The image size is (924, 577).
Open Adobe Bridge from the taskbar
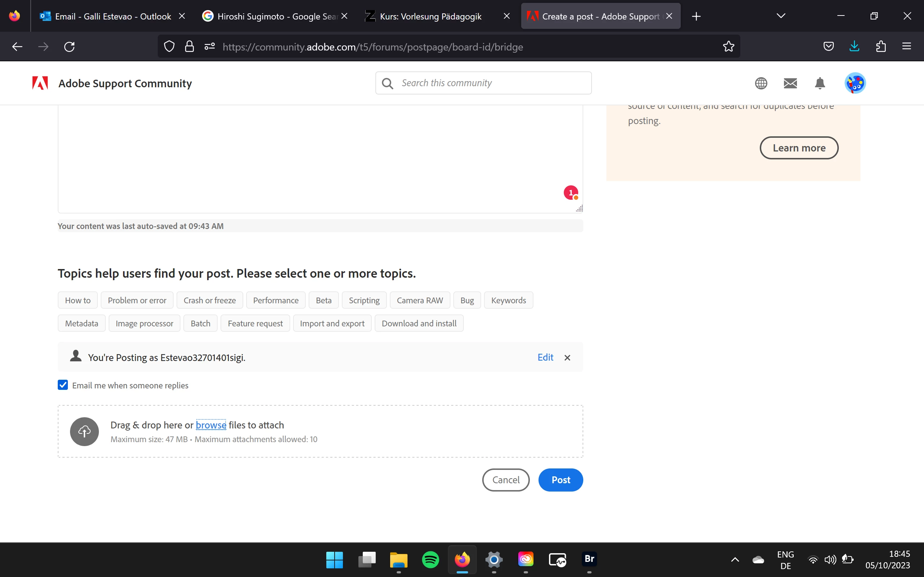point(589,559)
